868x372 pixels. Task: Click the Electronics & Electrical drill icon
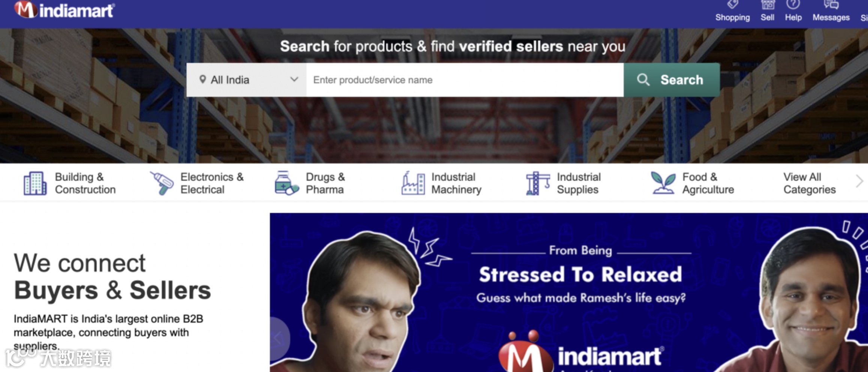(162, 183)
